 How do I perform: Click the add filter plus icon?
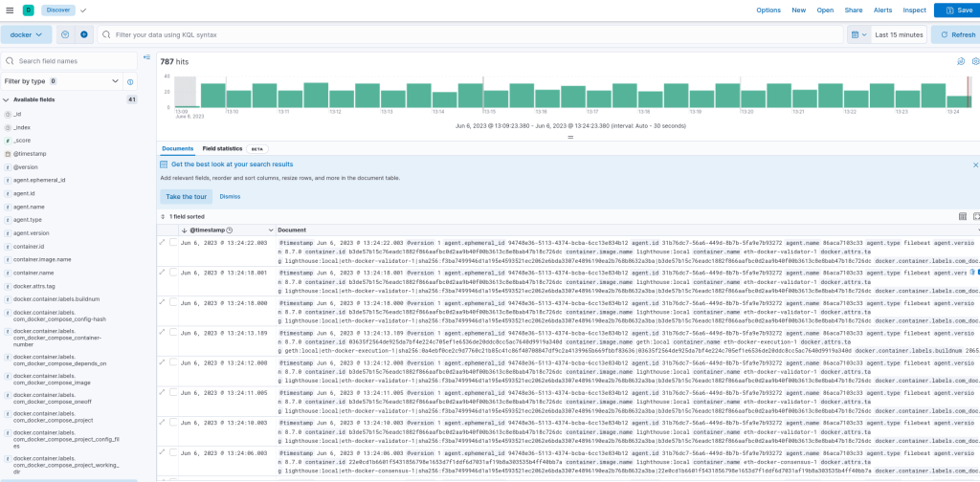pyautogui.click(x=84, y=34)
